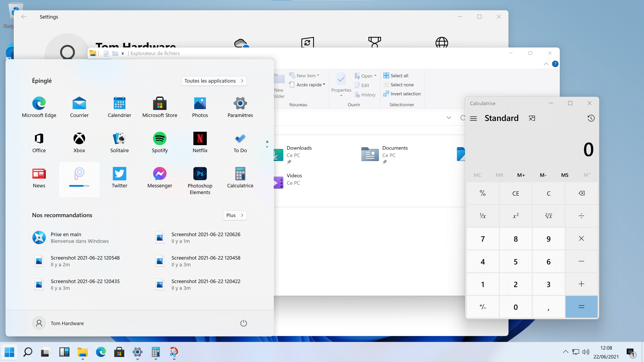Launch Office from Start menu
The width and height of the screenshot is (644, 362).
[39, 142]
